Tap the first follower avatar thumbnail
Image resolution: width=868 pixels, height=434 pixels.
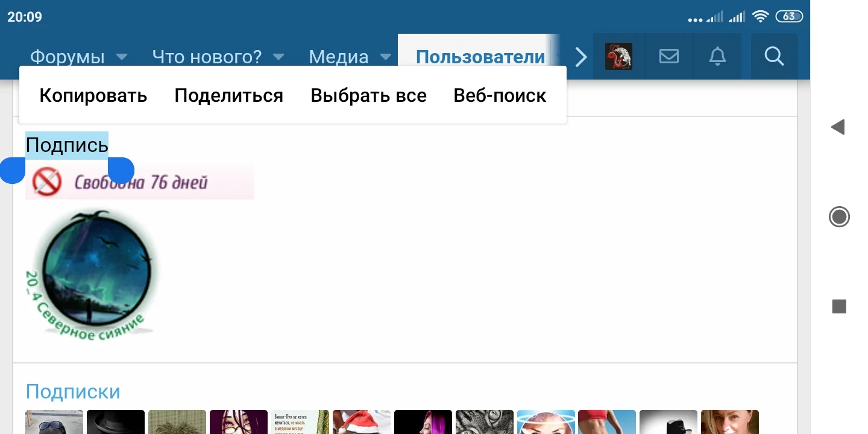[54, 422]
